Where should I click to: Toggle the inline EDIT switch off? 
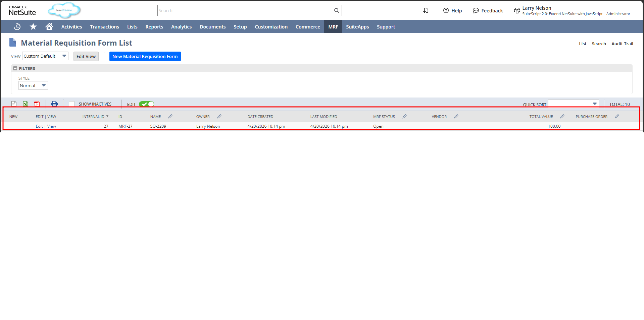click(x=146, y=104)
